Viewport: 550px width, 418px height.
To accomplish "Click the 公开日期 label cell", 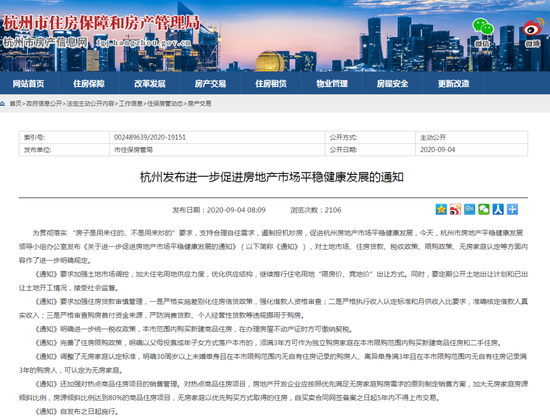I will click(x=370, y=150).
